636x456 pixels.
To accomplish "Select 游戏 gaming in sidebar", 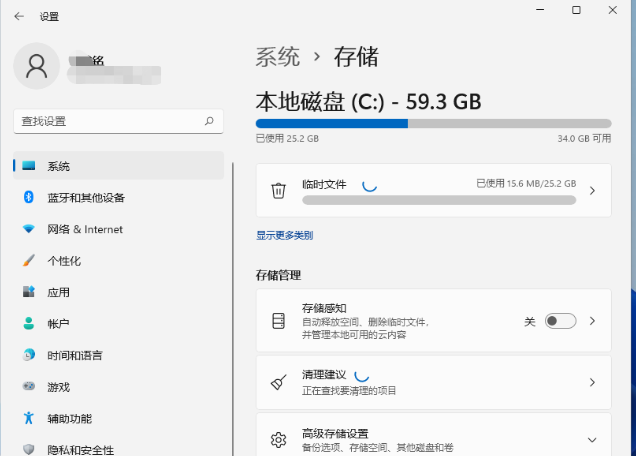I will [x=58, y=387].
